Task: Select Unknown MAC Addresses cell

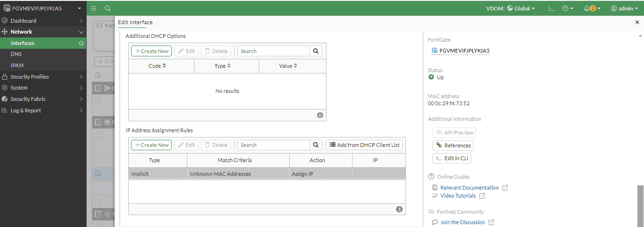Action: pyautogui.click(x=238, y=174)
